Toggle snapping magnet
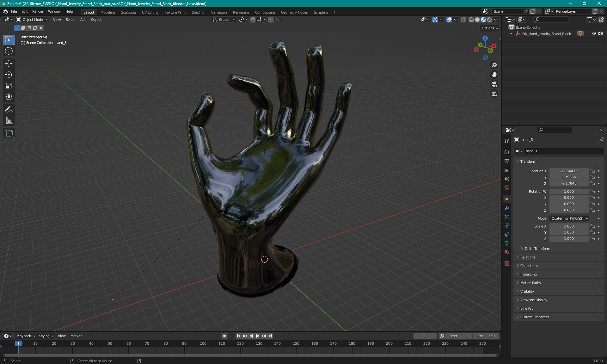The height and width of the screenshot is (364, 607). coord(252,20)
